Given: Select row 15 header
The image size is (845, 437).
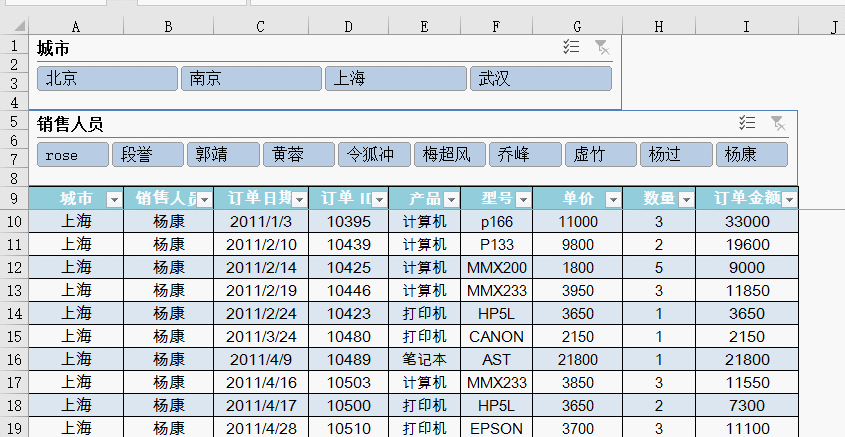Looking at the screenshot, I should tap(14, 336).
